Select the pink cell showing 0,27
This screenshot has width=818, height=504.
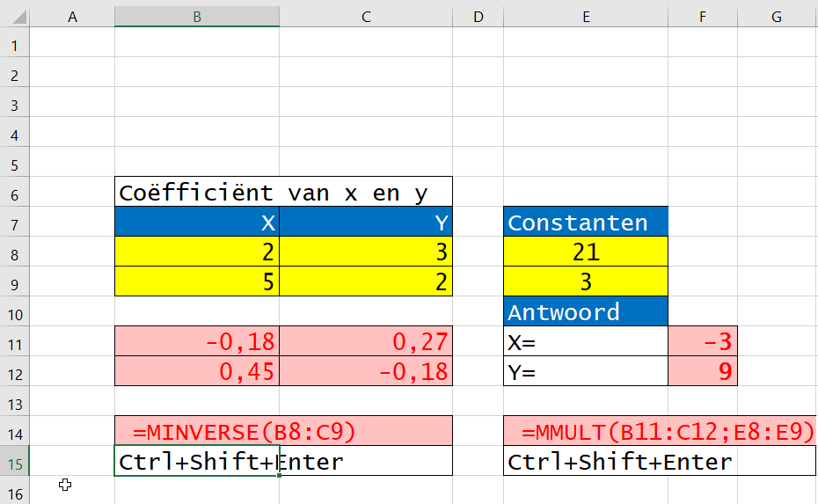tap(365, 341)
